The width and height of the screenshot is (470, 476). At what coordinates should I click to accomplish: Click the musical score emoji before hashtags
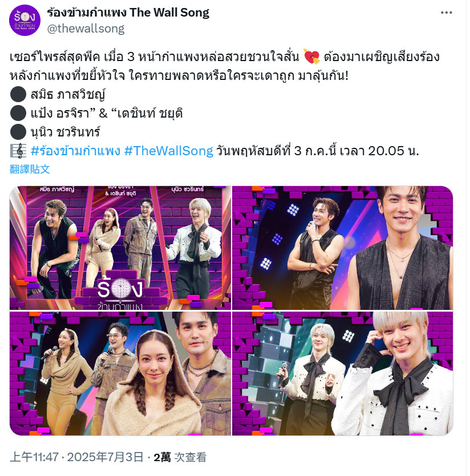(x=18, y=151)
